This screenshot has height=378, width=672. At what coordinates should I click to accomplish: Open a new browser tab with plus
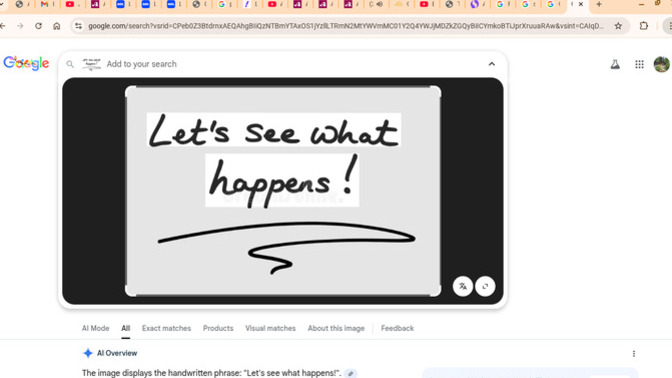click(x=599, y=4)
